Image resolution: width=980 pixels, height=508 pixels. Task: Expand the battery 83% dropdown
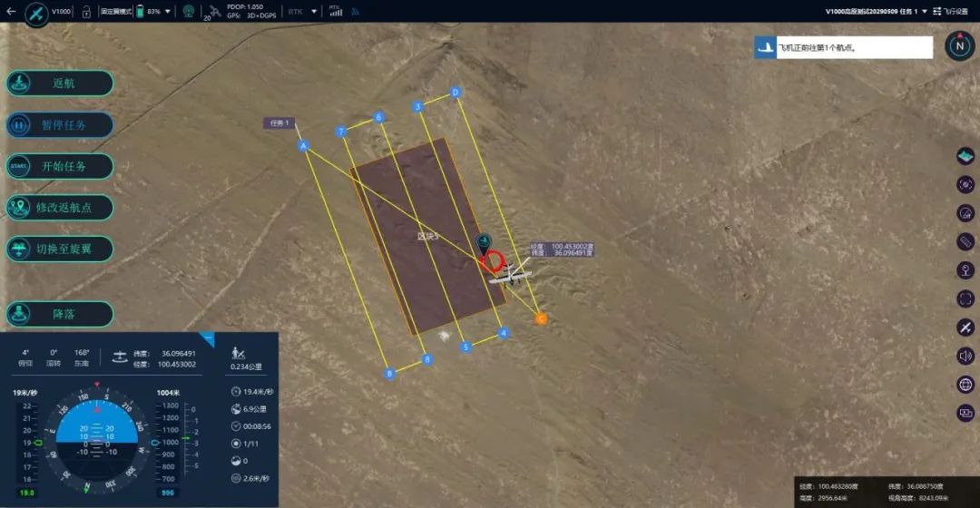[x=168, y=12]
